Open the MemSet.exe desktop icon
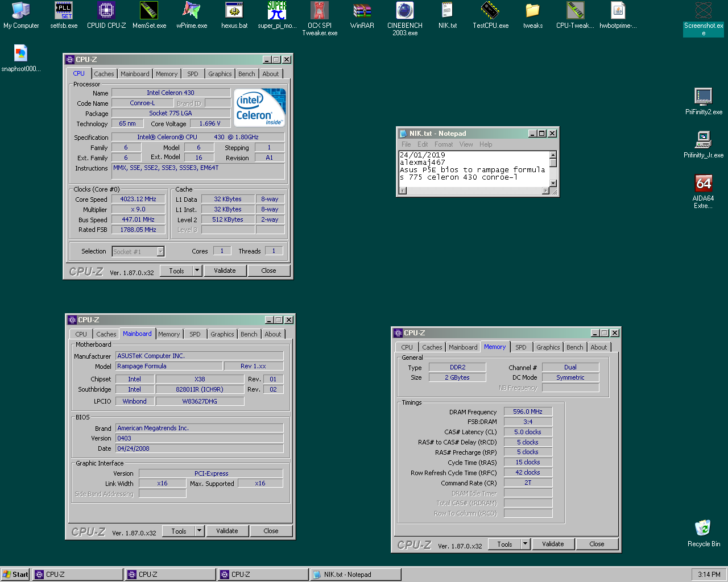The image size is (728, 582). (149, 15)
